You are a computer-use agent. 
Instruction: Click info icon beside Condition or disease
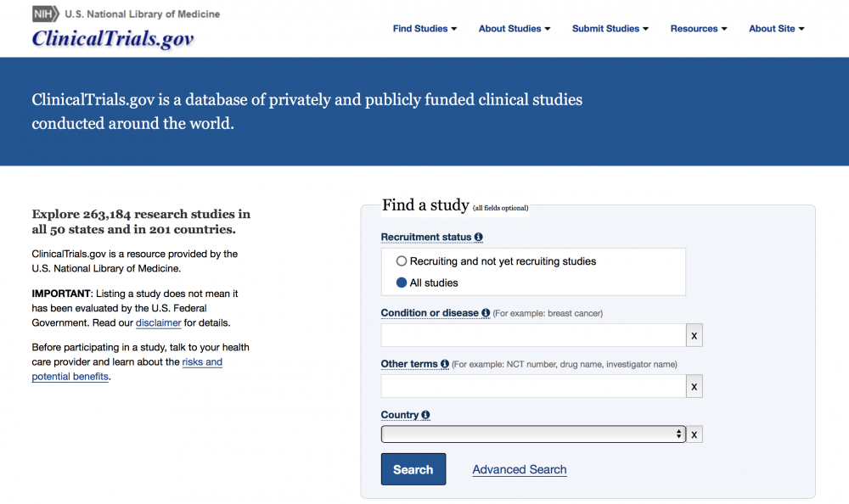coord(486,313)
